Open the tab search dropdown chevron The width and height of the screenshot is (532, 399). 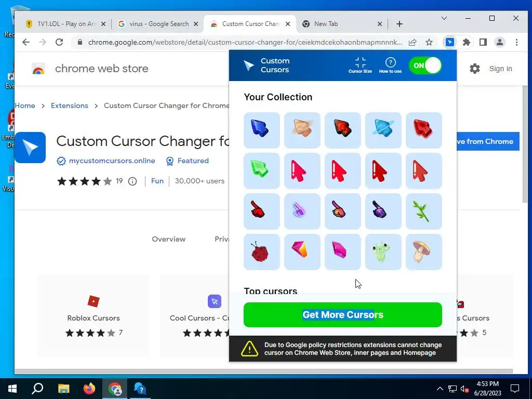[x=444, y=18]
